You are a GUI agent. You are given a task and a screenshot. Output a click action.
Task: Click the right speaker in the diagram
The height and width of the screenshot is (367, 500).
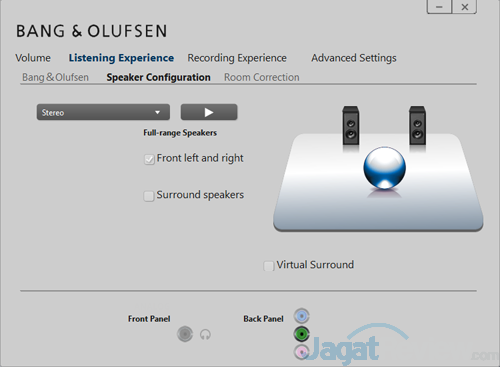pyautogui.click(x=417, y=126)
